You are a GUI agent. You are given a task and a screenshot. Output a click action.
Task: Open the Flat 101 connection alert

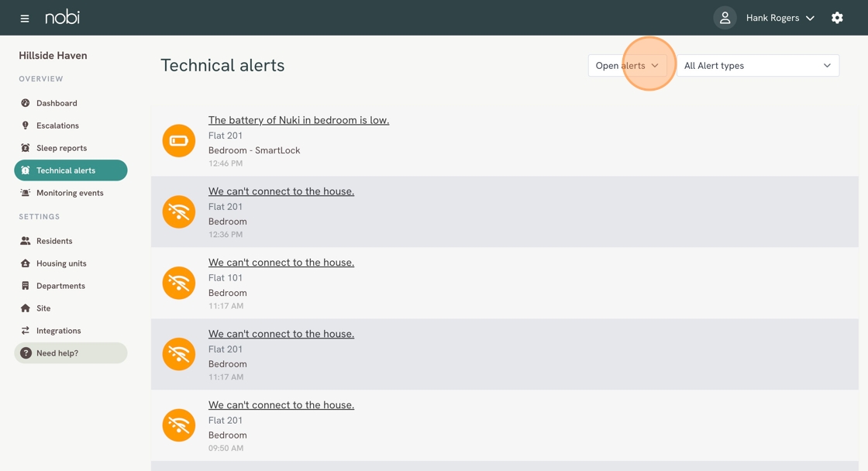tap(281, 262)
